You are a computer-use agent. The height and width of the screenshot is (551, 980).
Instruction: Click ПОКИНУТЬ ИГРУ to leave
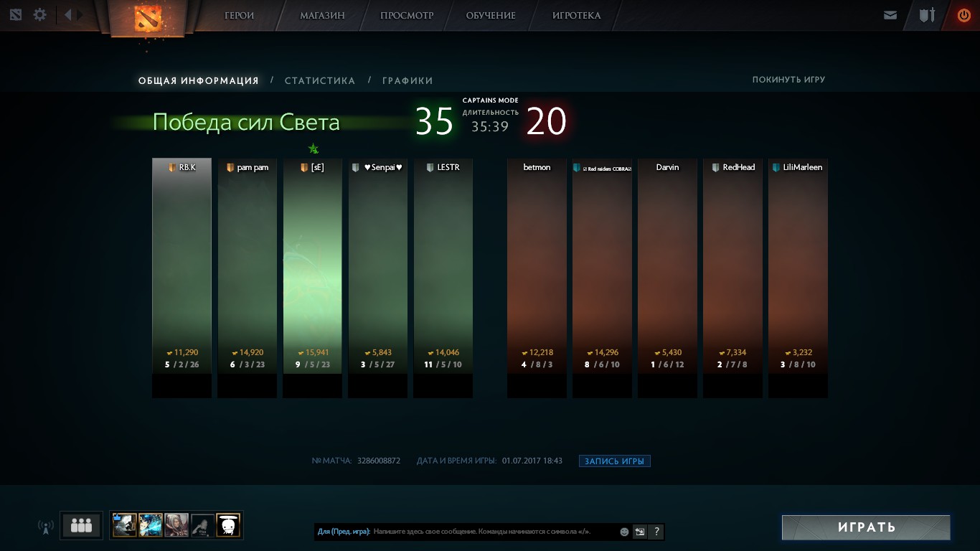pyautogui.click(x=788, y=80)
